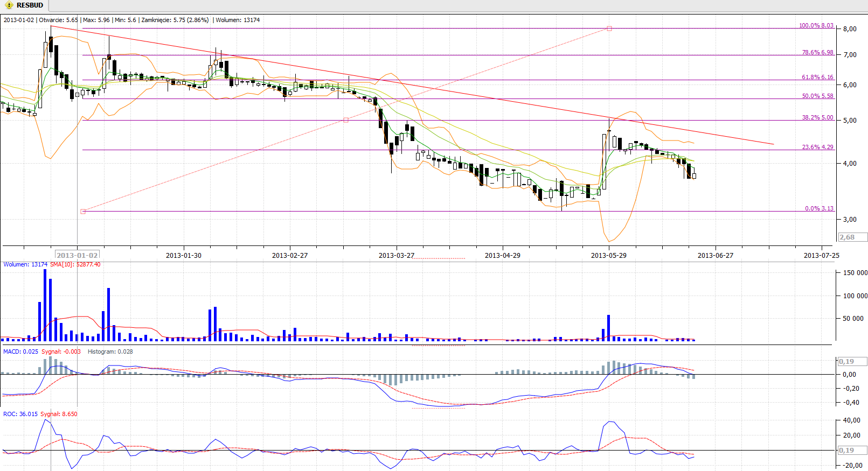Click the Max: 5.96 header value
This screenshot has height=471, width=868.
point(96,20)
